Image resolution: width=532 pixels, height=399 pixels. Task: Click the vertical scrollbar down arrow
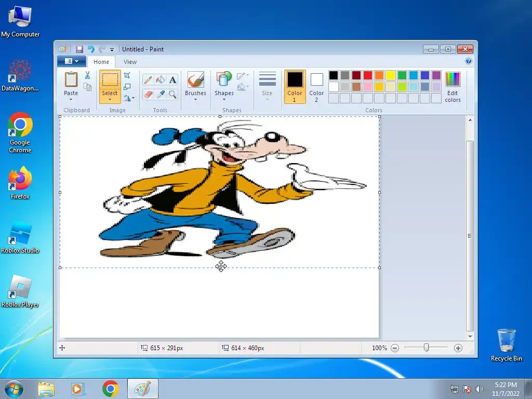coord(470,336)
